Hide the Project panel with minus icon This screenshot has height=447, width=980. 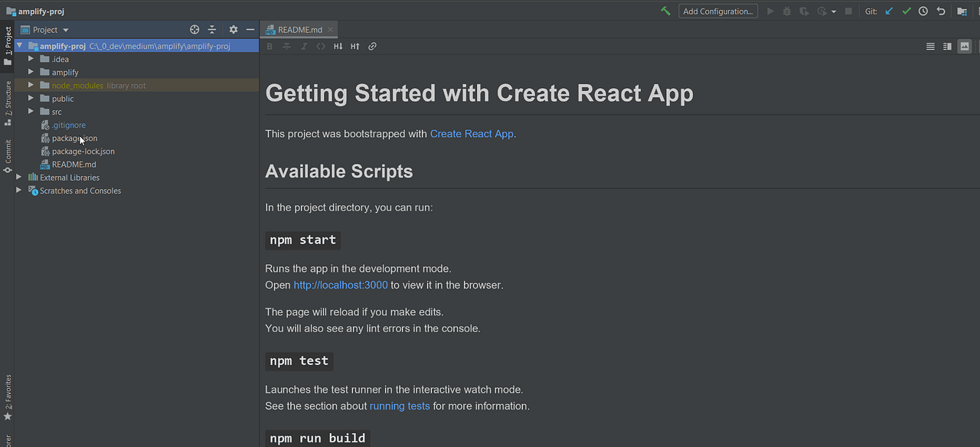(x=250, y=30)
